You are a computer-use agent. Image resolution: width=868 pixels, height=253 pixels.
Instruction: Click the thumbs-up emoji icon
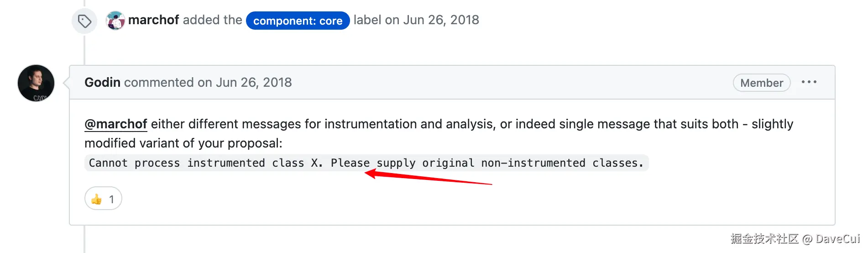[x=96, y=199]
